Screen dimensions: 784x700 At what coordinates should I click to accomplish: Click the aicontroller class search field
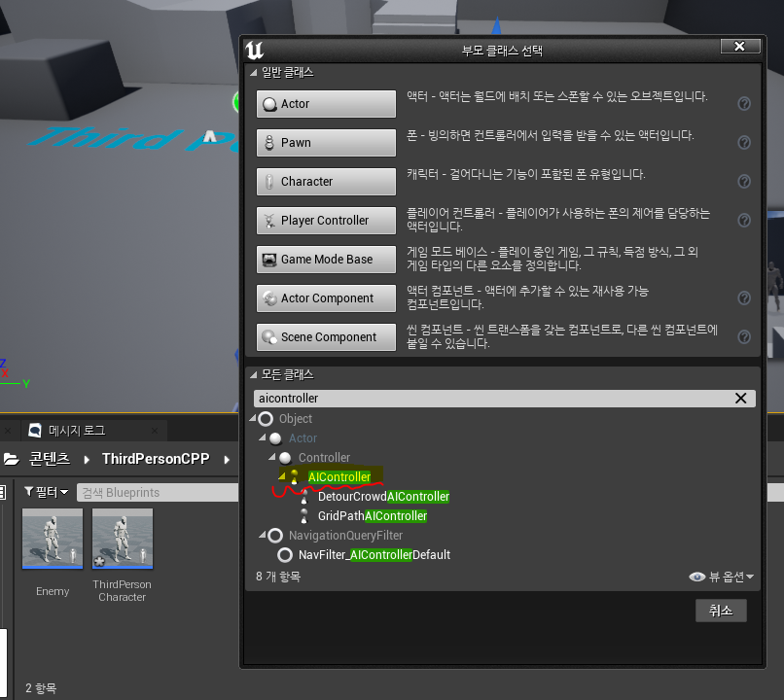click(492, 399)
